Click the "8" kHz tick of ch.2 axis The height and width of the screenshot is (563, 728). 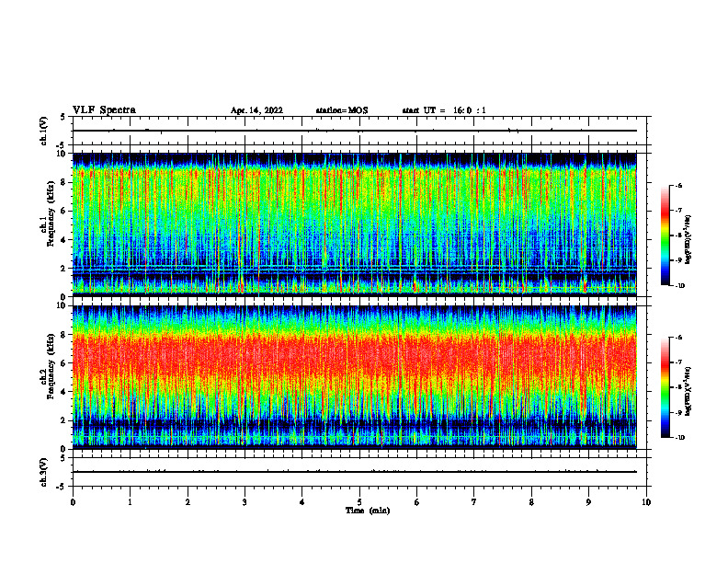click(64, 335)
